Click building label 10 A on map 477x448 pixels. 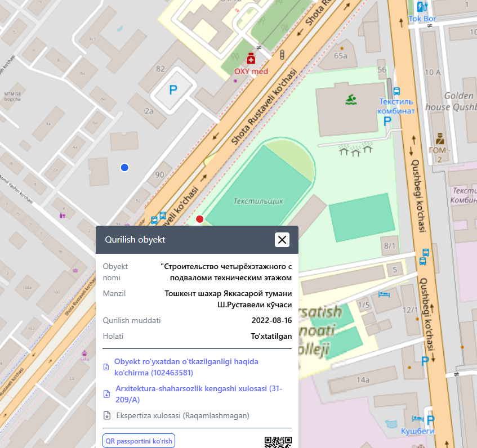pyautogui.click(x=433, y=73)
